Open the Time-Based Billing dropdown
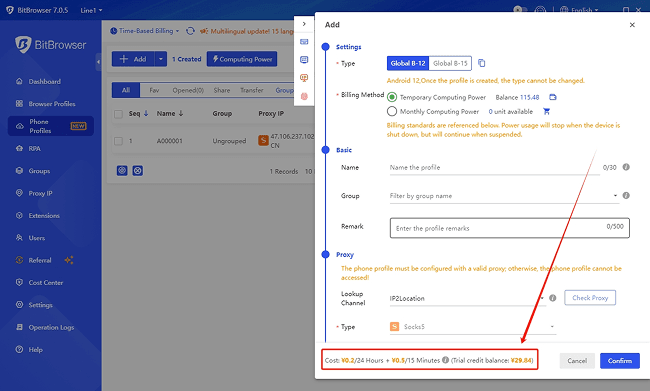The image size is (650, 391). [x=145, y=31]
